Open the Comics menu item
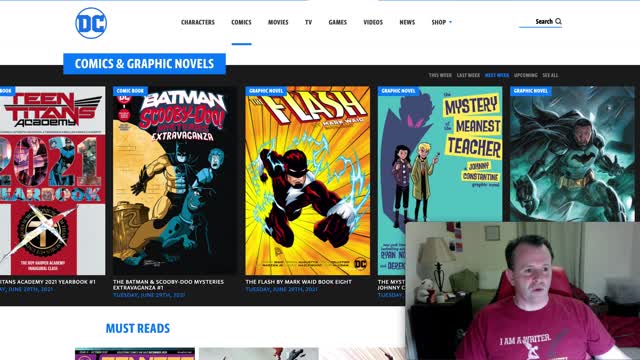640x360 pixels. (241, 22)
